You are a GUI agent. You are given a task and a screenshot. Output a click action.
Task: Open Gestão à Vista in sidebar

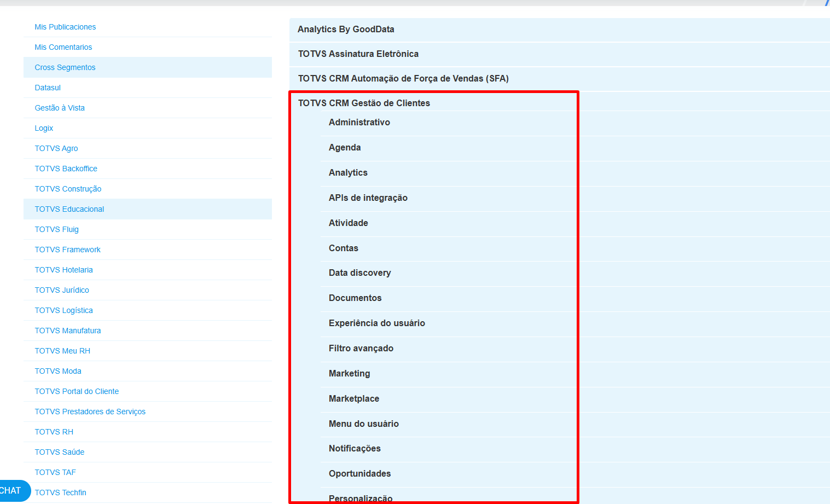[x=60, y=108]
